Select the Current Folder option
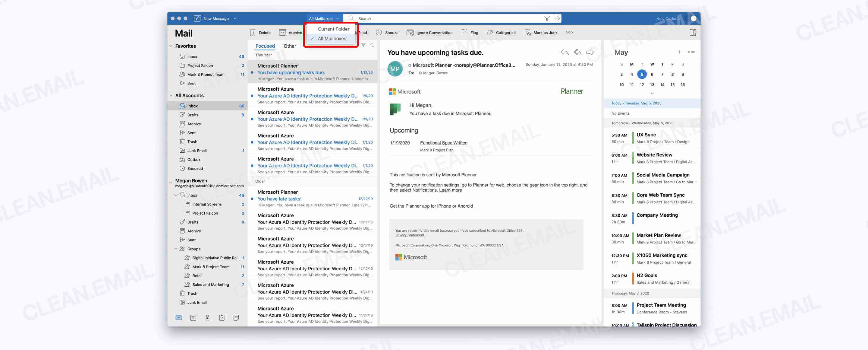Screen dimensions: 868x350 coord(333,29)
